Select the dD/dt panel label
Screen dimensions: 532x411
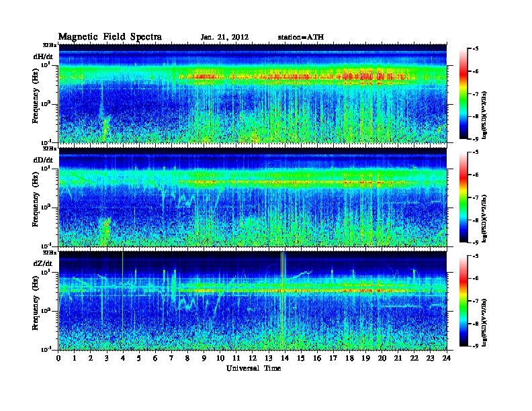(x=43, y=160)
